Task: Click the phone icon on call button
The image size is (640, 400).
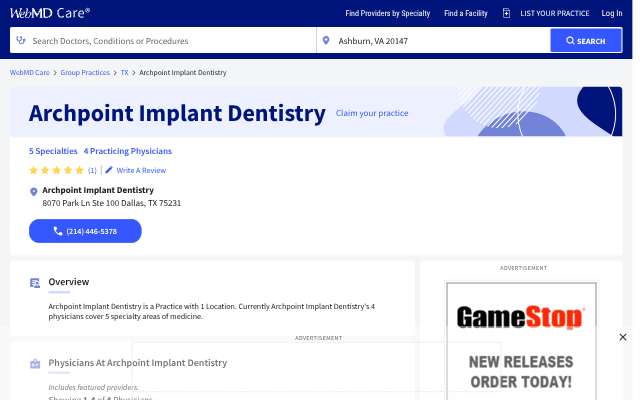Action: (x=58, y=231)
